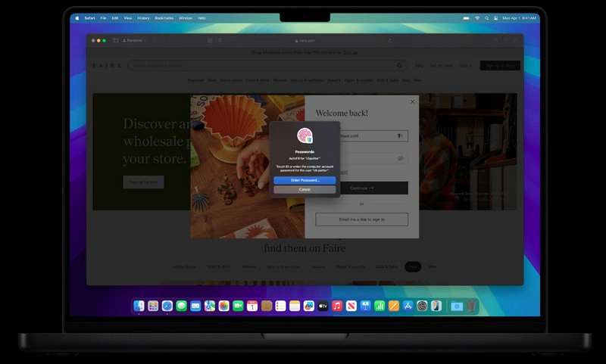The height and width of the screenshot is (364, 606).
Task: Open the History menu
Action: pyautogui.click(x=143, y=17)
